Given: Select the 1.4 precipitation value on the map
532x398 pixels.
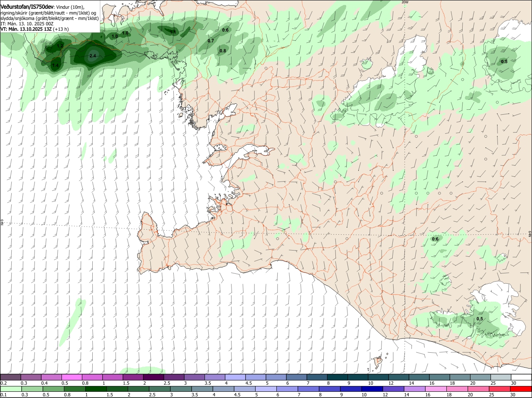Looking at the screenshot, I should [x=55, y=65].
